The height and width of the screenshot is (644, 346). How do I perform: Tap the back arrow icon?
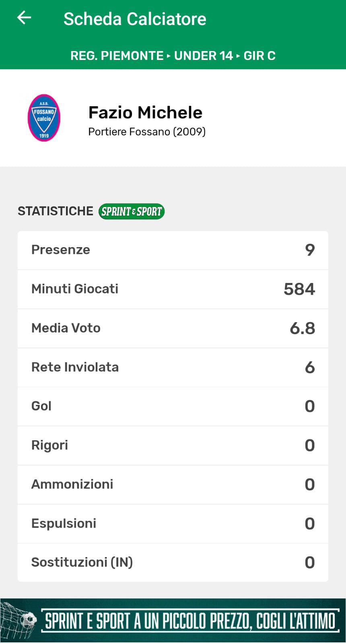pos(24,18)
